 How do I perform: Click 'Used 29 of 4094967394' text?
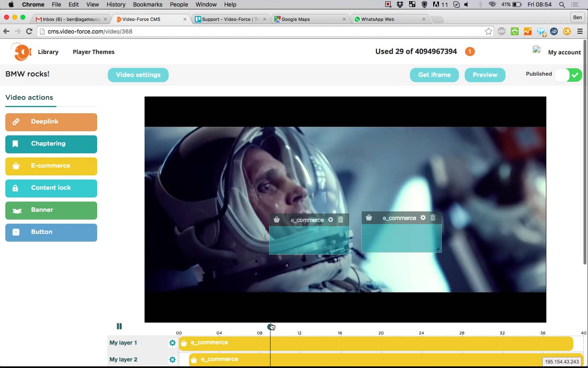[x=416, y=52]
